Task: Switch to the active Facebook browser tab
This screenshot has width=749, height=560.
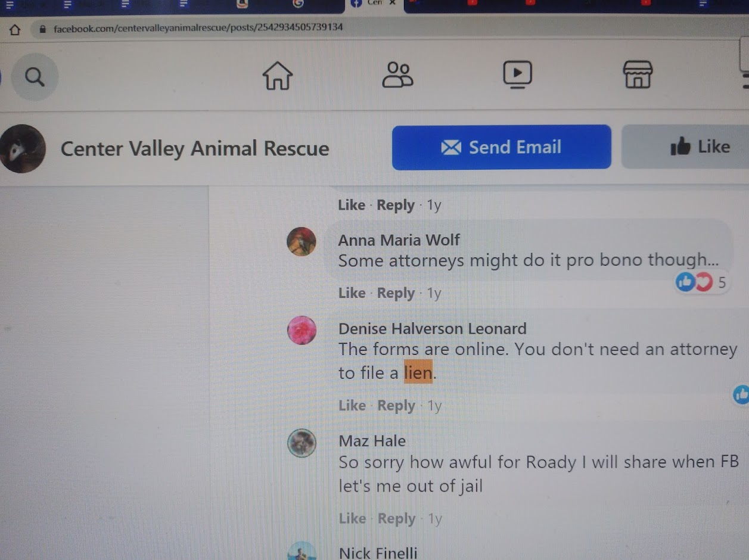Action: pyautogui.click(x=374, y=5)
